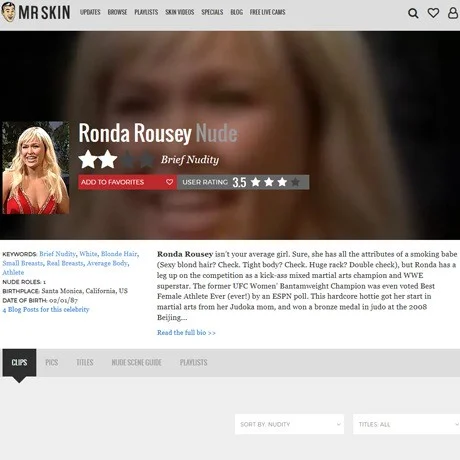Open 4 Blog Posts for this celebrity
The height and width of the screenshot is (460, 460).
pyautogui.click(x=46, y=309)
